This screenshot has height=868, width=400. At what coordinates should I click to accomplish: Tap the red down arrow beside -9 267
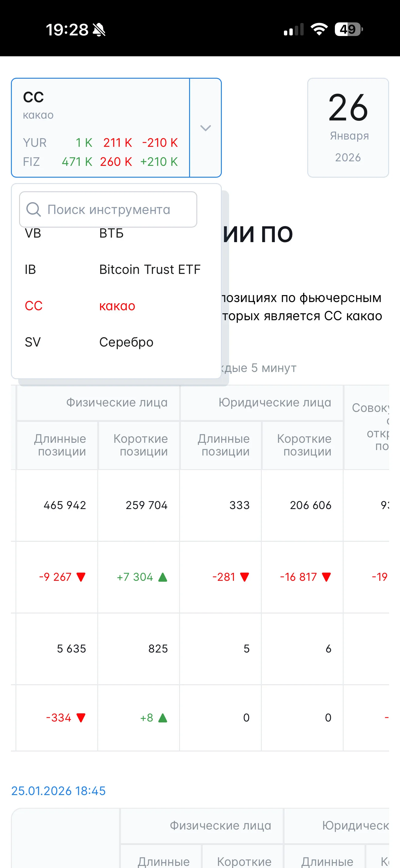[x=81, y=577]
